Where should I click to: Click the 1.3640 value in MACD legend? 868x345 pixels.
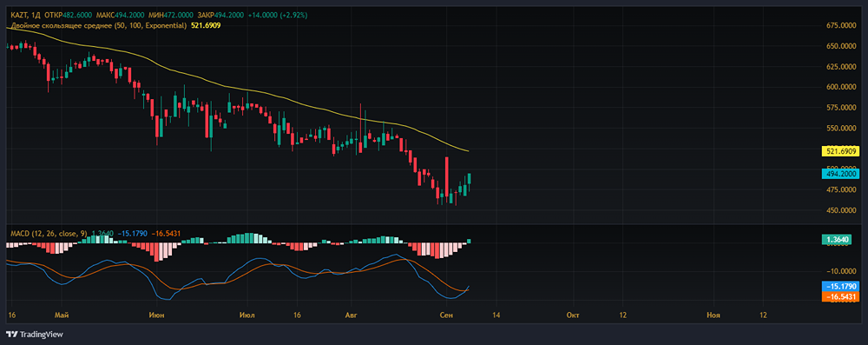[x=102, y=234]
